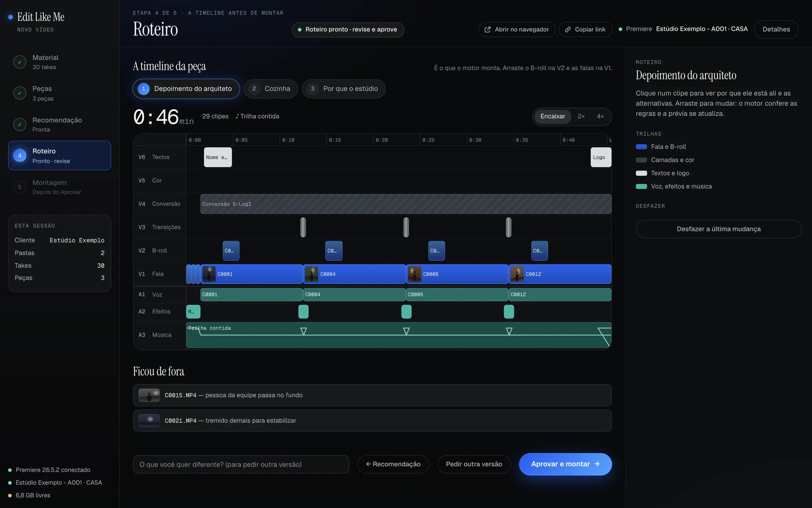Screen dimensions: 812x508
Task: Select the C0001 clip on V1 Fala track
Action: coord(251,274)
